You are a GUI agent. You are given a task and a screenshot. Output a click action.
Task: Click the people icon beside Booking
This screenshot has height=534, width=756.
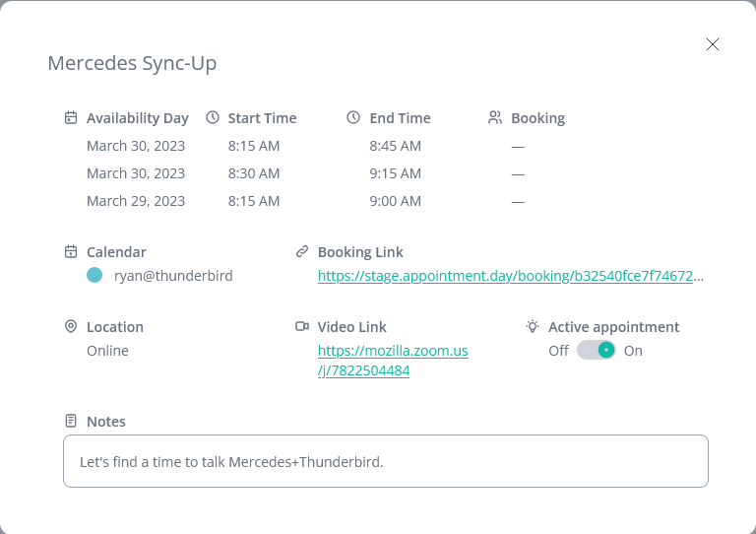[495, 118]
